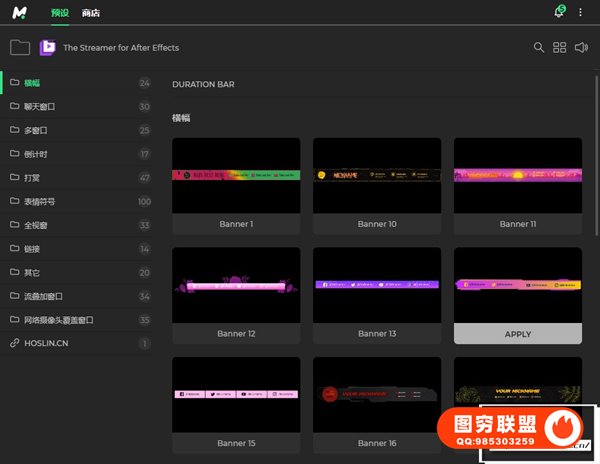
Task: Click the folder icon beside pack title
Action: (x=19, y=47)
